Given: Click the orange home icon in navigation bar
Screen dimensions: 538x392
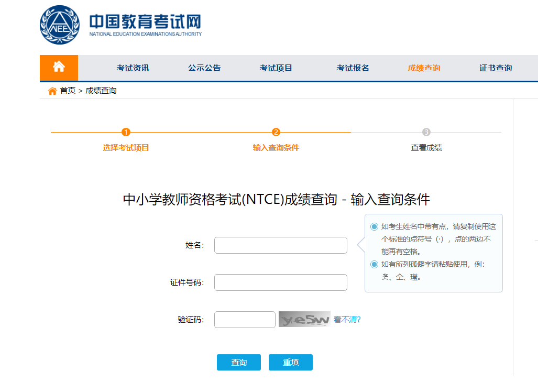Looking at the screenshot, I should (x=59, y=68).
